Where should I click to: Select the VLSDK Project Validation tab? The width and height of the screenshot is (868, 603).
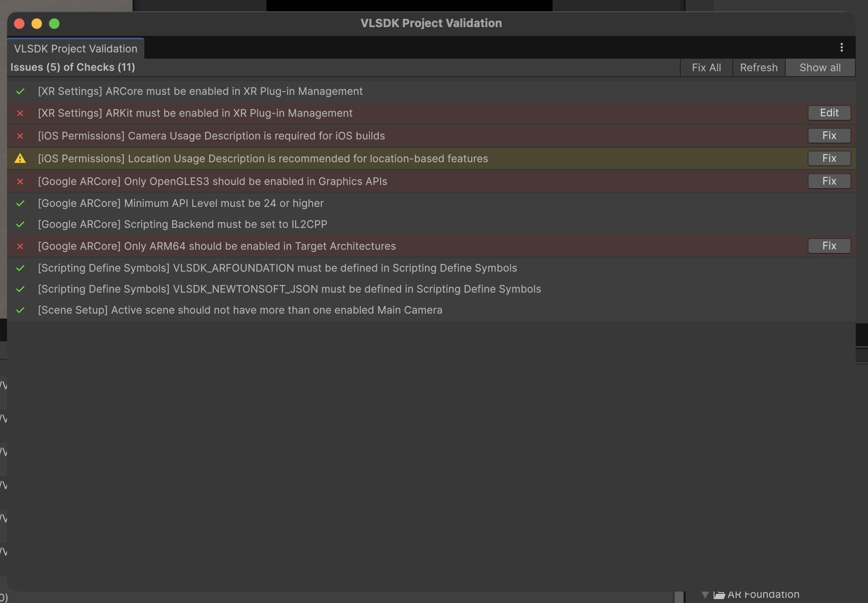coord(76,49)
